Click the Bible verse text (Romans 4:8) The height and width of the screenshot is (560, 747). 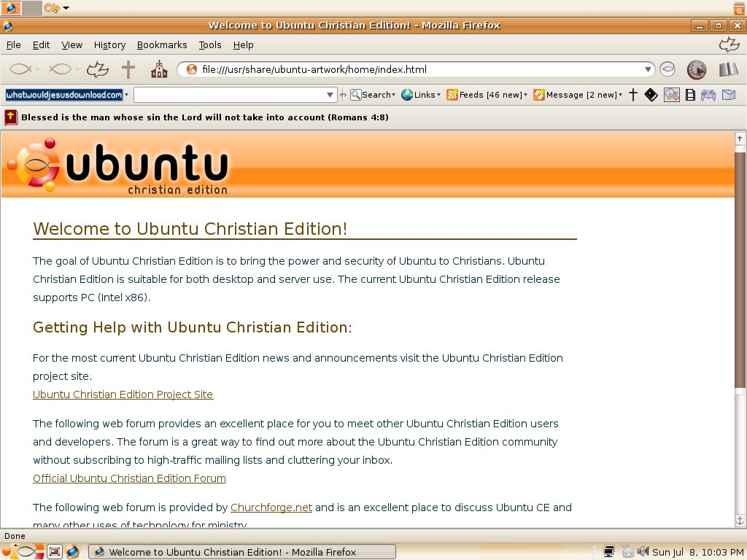point(205,117)
